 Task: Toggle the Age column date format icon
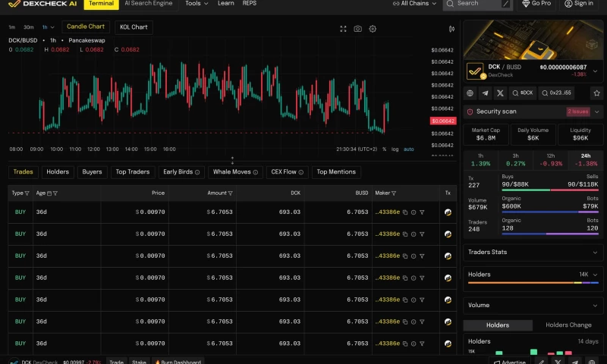[49, 193]
